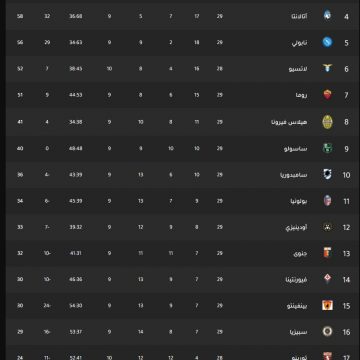Viewport: 360px width, 360px height.
Task: Click the rank number 9 for Sassuolo
Action: click(346, 149)
